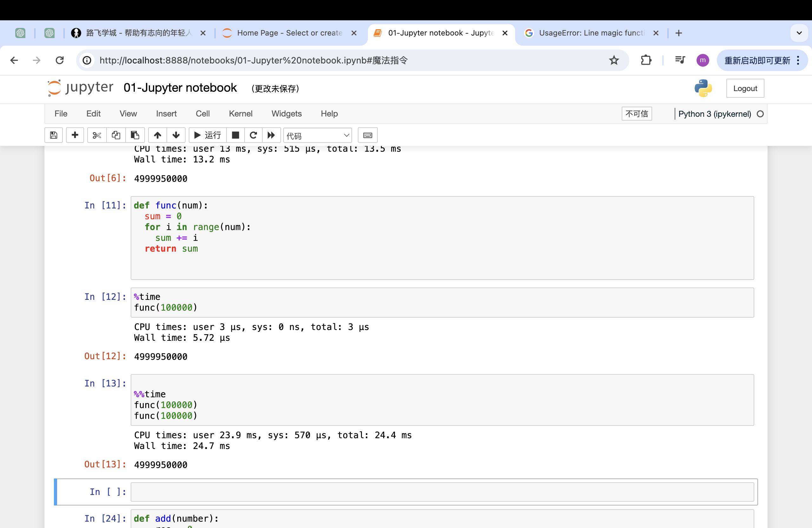812x528 pixels.
Task: View site information icon in address bar
Action: [x=87, y=60]
